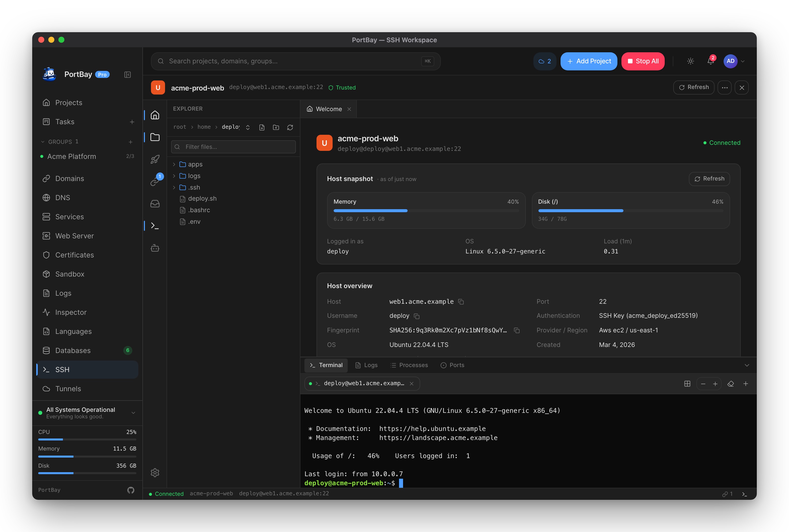Close the deploy@web1 terminal session tab

tap(411, 383)
